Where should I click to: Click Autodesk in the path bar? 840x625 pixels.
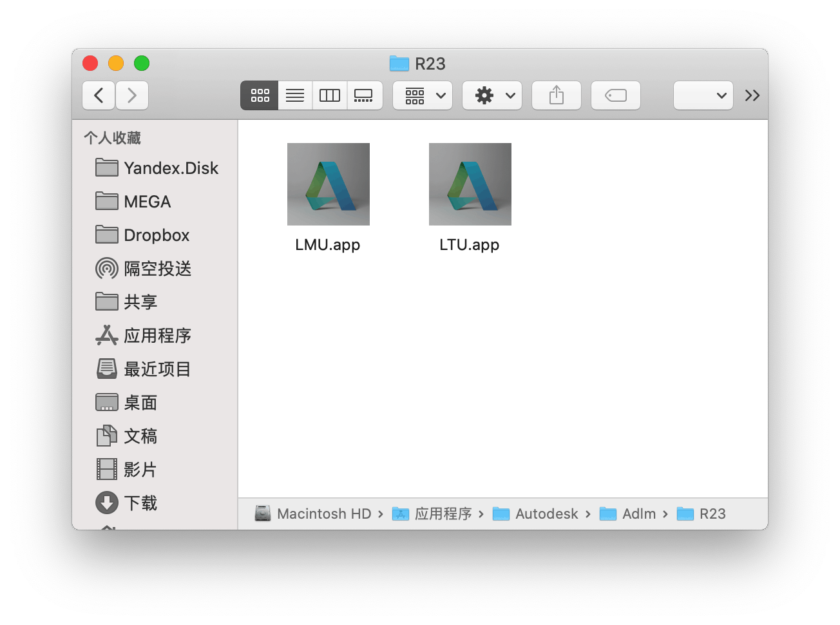click(546, 514)
